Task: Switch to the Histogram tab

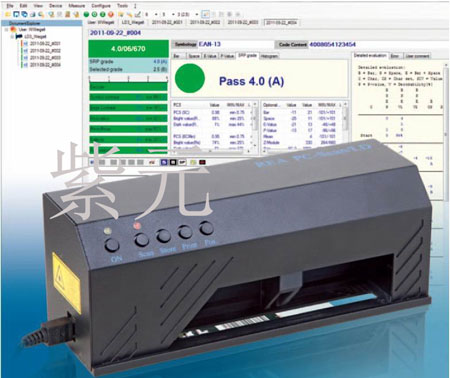Action: (269, 56)
